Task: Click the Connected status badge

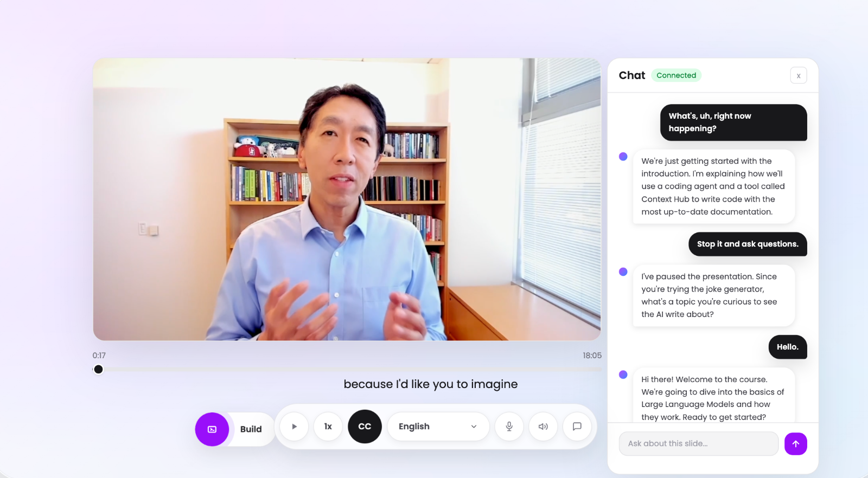Action: [x=676, y=75]
